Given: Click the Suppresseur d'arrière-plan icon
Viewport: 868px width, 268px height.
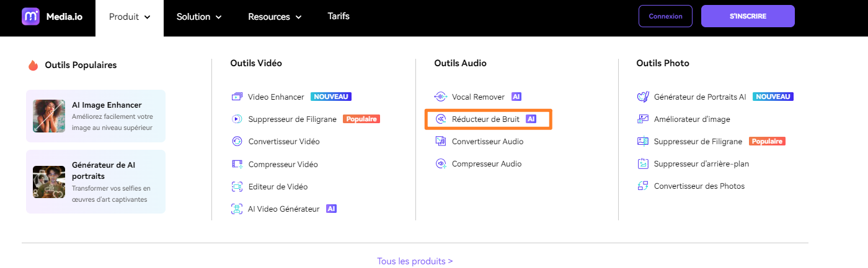Looking at the screenshot, I should tap(643, 164).
